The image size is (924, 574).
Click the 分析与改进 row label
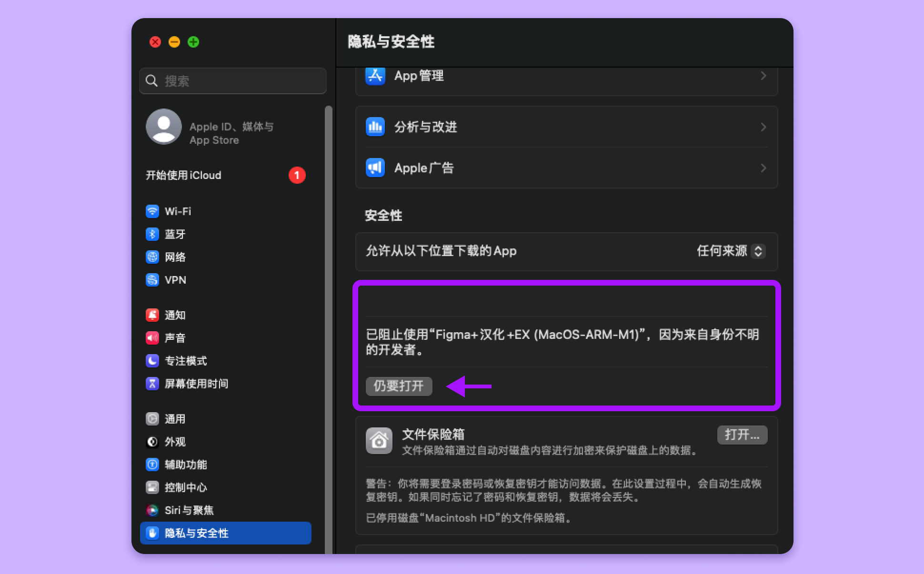pyautogui.click(x=426, y=127)
